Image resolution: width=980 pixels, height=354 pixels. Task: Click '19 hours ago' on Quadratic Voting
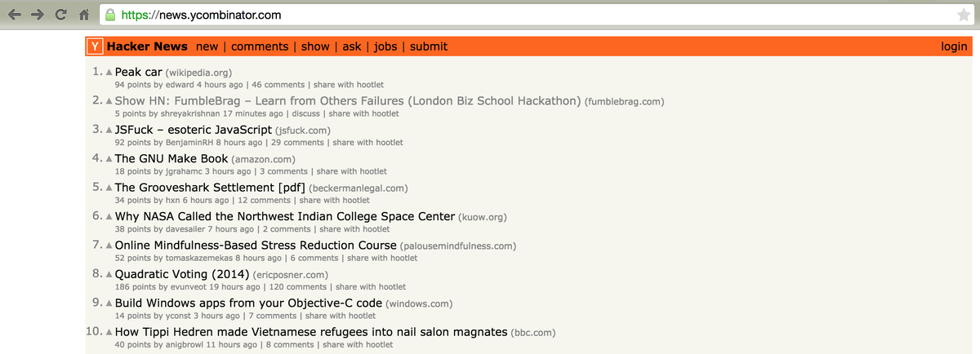pos(235,287)
